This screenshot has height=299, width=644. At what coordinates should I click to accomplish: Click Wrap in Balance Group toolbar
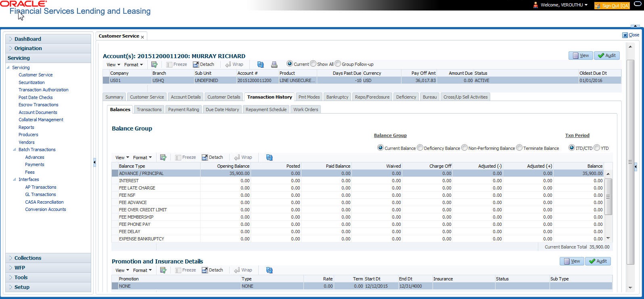click(x=243, y=157)
